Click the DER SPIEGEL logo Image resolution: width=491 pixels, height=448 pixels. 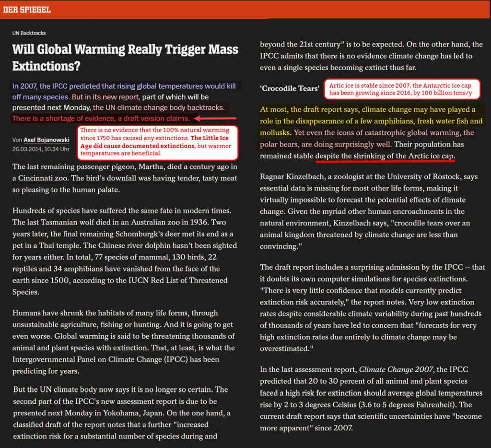pos(27,10)
